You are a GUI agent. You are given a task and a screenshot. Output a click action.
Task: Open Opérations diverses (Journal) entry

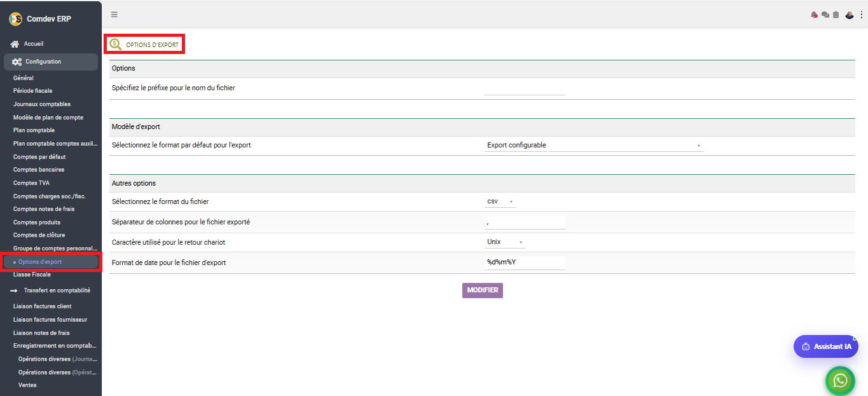[58, 359]
